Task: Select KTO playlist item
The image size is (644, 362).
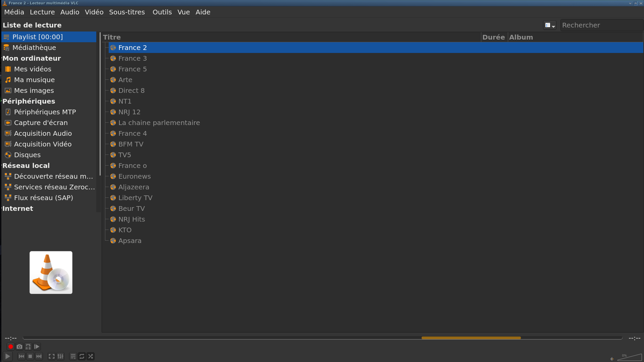Action: pos(376,230)
